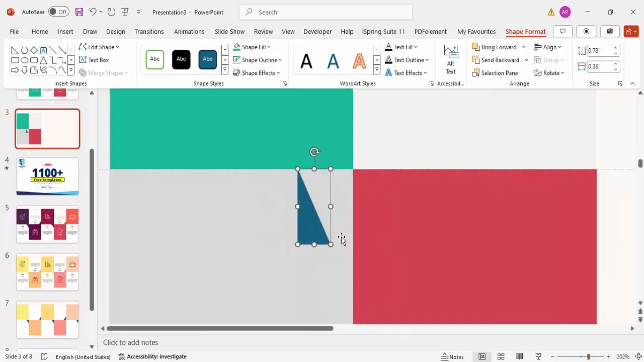Open the Design tab

pos(115,31)
